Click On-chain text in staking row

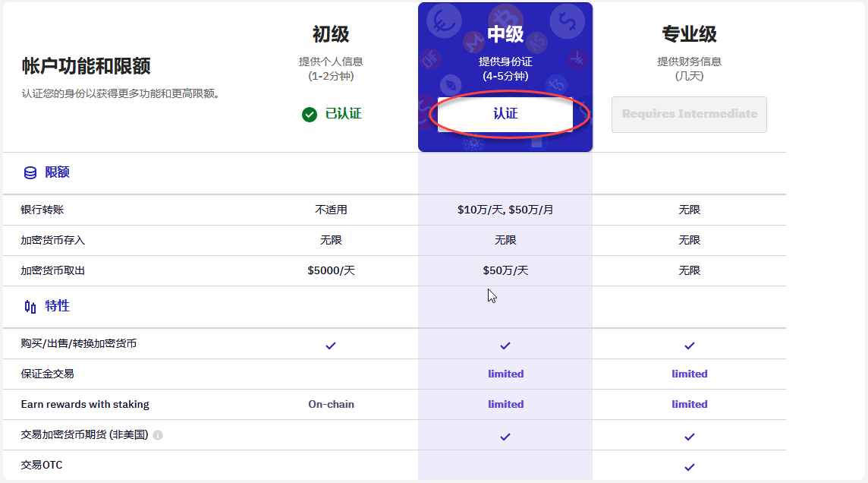click(331, 404)
